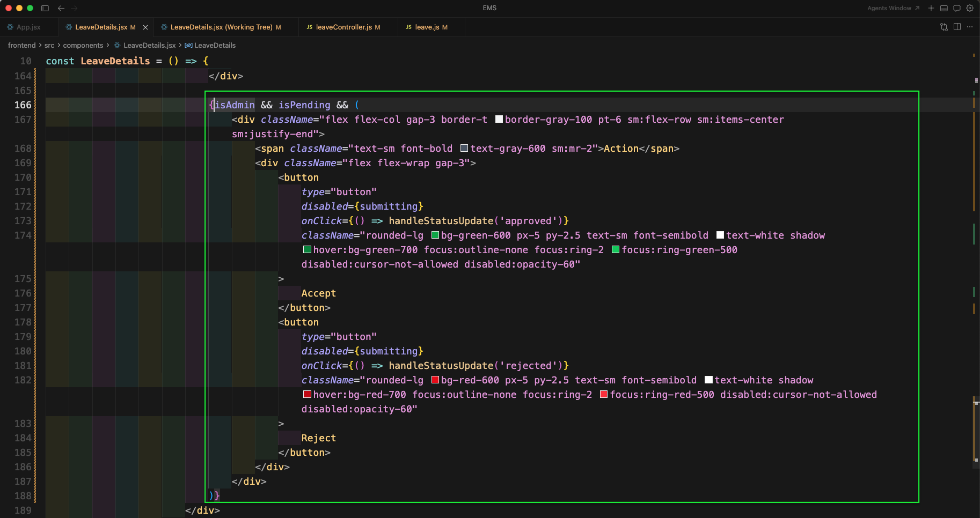Open settings via the gear icon
The image size is (980, 518).
click(x=970, y=8)
